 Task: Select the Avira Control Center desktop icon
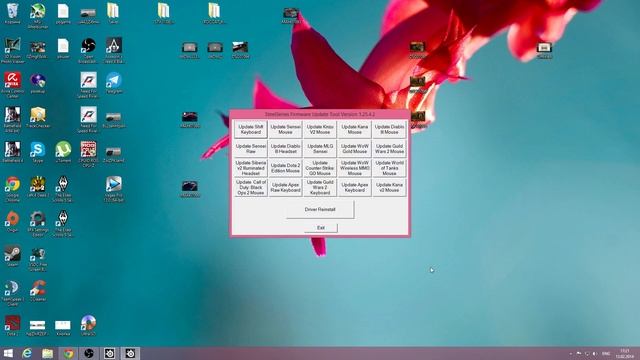[x=12, y=84]
